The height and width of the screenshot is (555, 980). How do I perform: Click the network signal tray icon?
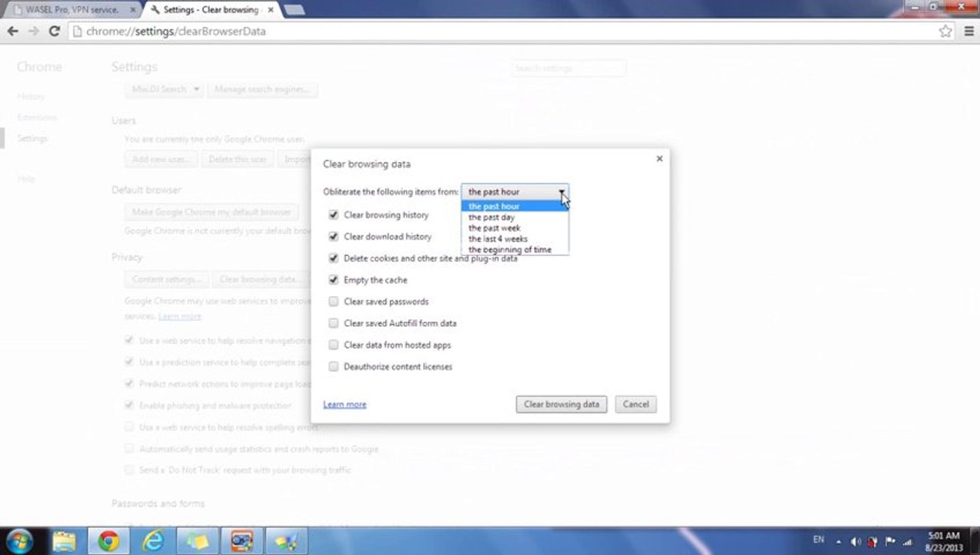coord(908,541)
